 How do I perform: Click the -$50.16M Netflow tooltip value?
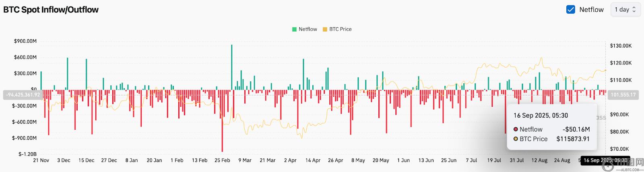click(x=576, y=129)
